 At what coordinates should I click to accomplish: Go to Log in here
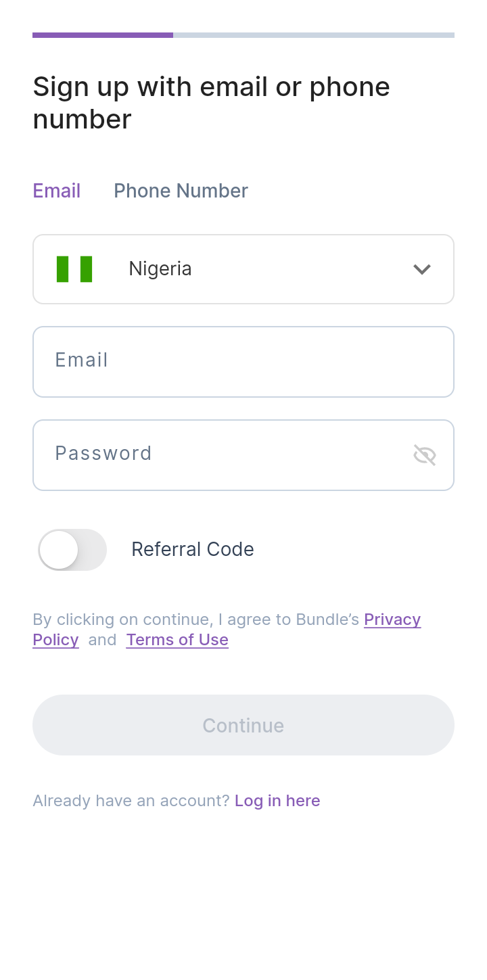pyautogui.click(x=277, y=801)
